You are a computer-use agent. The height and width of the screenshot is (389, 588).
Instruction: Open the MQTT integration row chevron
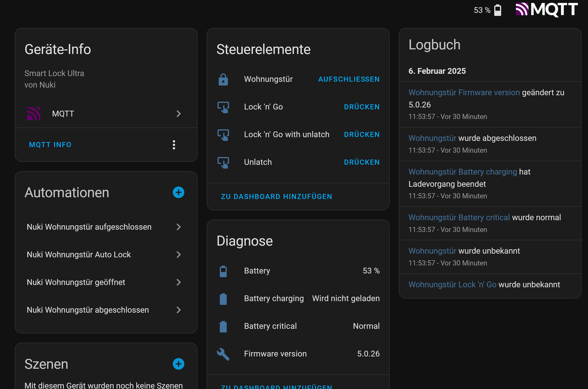pos(178,114)
